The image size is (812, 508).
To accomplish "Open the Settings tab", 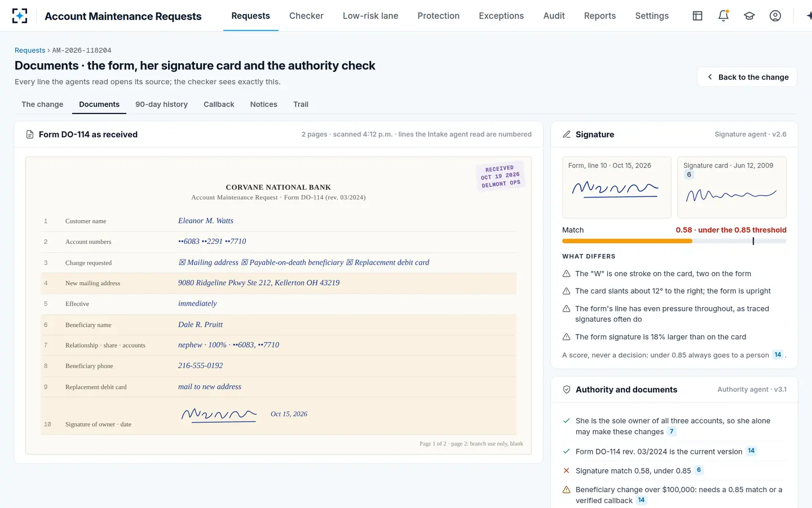I will (x=652, y=16).
